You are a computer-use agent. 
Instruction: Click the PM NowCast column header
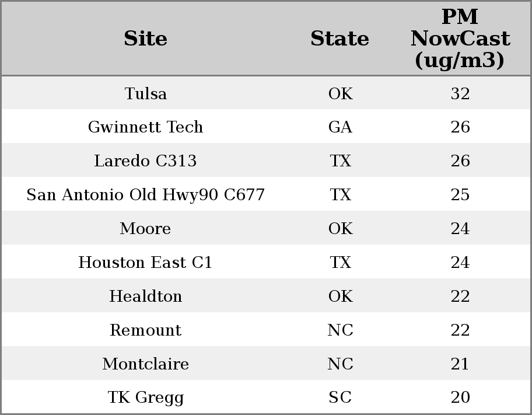[x=460, y=39]
